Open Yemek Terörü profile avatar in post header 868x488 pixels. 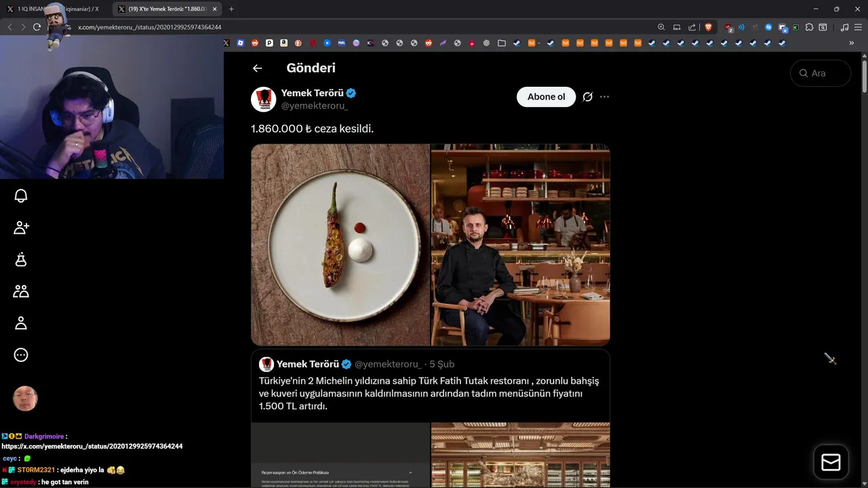coord(263,99)
